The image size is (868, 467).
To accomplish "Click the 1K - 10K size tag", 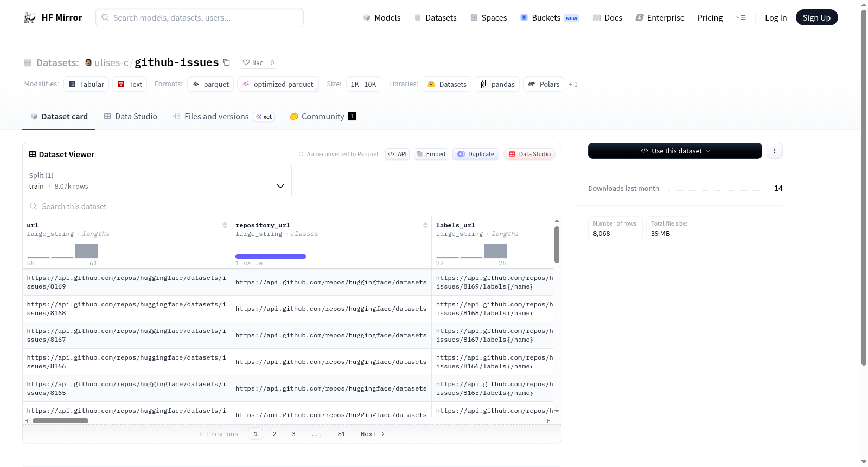I will [x=363, y=84].
